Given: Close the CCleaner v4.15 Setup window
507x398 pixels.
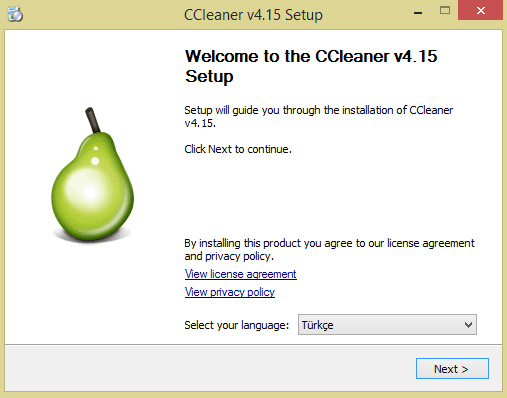Looking at the screenshot, I should pos(480,10).
